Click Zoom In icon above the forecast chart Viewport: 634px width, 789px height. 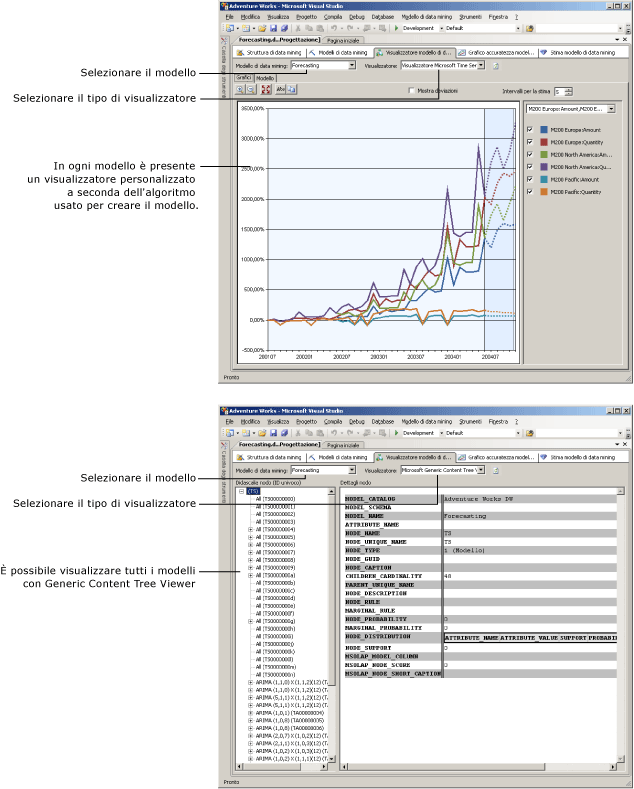[x=240, y=89]
